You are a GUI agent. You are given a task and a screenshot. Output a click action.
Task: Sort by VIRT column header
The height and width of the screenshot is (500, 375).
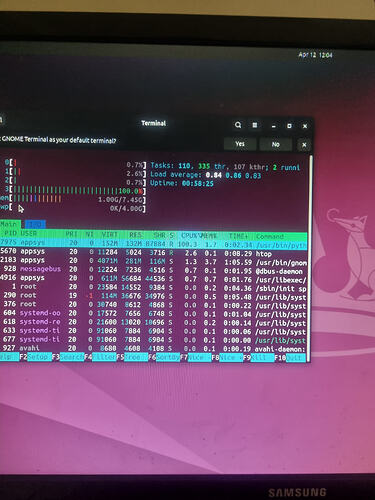(x=109, y=234)
